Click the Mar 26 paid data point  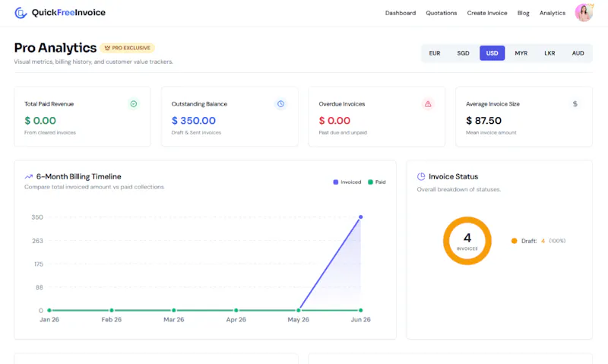(174, 310)
